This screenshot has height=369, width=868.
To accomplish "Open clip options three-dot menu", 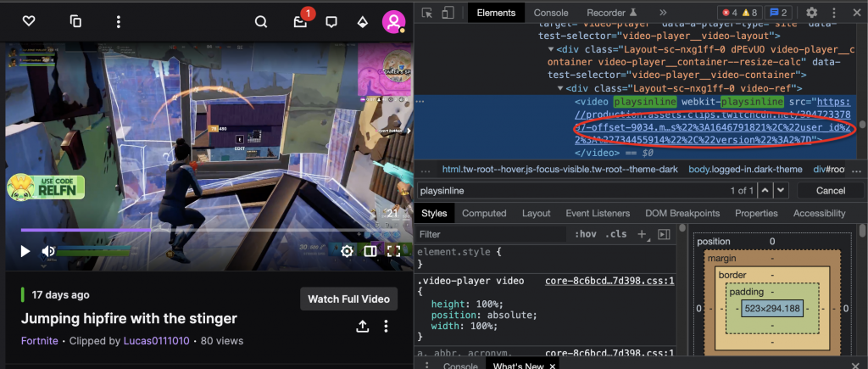I will 387,326.
